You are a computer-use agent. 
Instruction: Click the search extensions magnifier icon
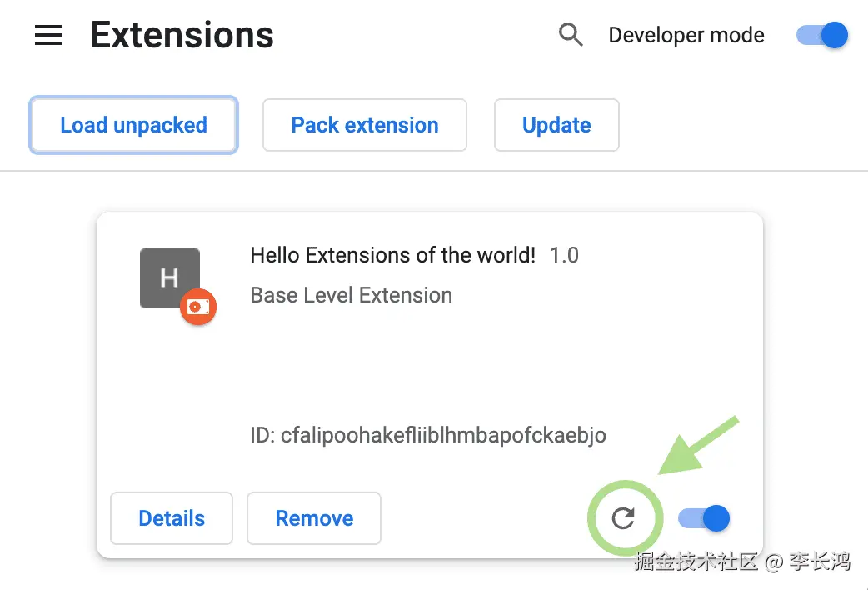(x=571, y=35)
